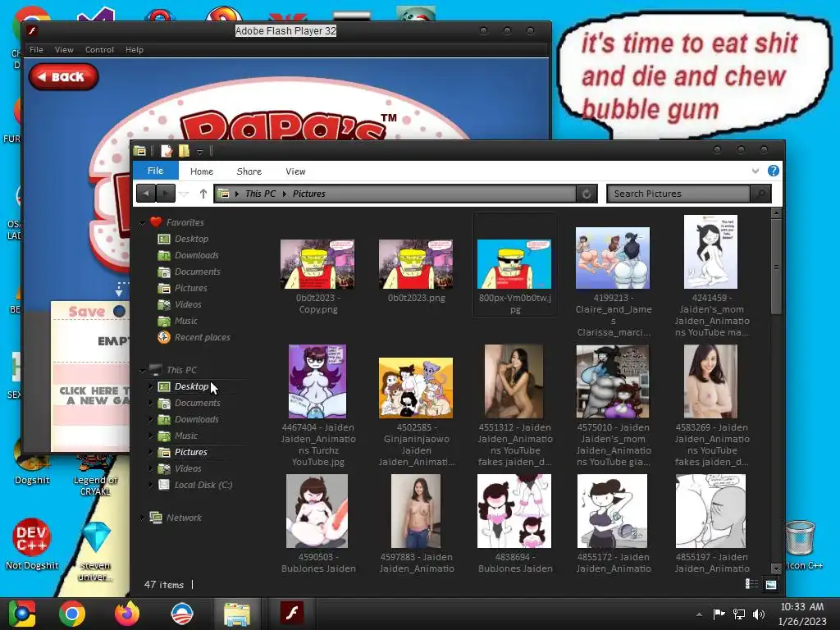Switch to Large icons view using status bar icon
The image size is (840, 630).
[771, 584]
